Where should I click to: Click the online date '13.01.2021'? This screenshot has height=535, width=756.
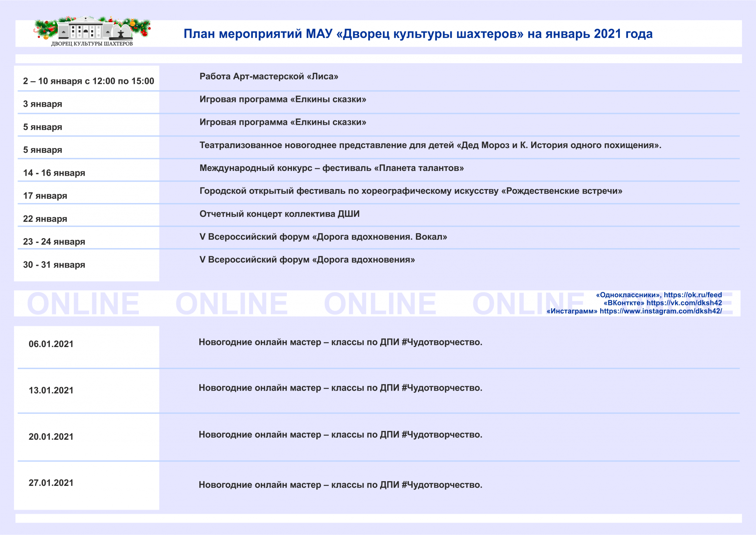click(51, 390)
